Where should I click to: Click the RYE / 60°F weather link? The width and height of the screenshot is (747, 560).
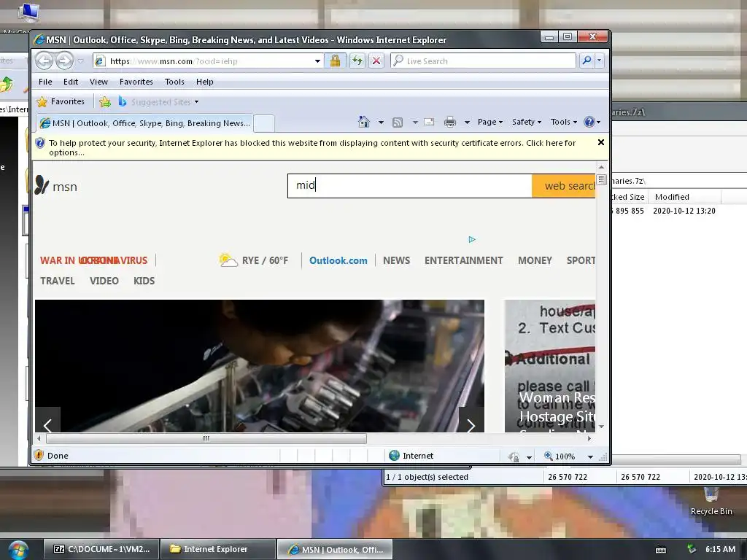(x=254, y=260)
